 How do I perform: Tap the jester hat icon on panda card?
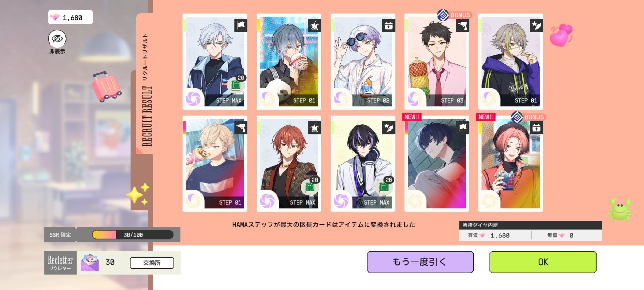point(314,26)
